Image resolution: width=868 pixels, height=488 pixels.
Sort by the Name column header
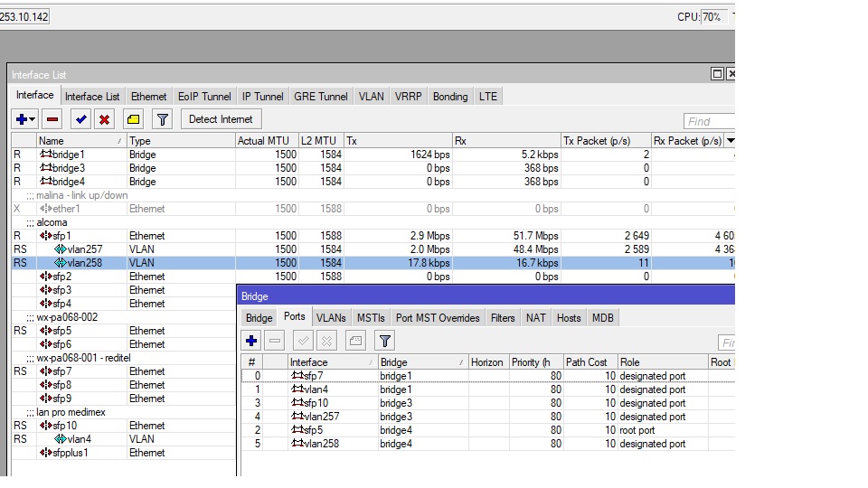[81, 141]
